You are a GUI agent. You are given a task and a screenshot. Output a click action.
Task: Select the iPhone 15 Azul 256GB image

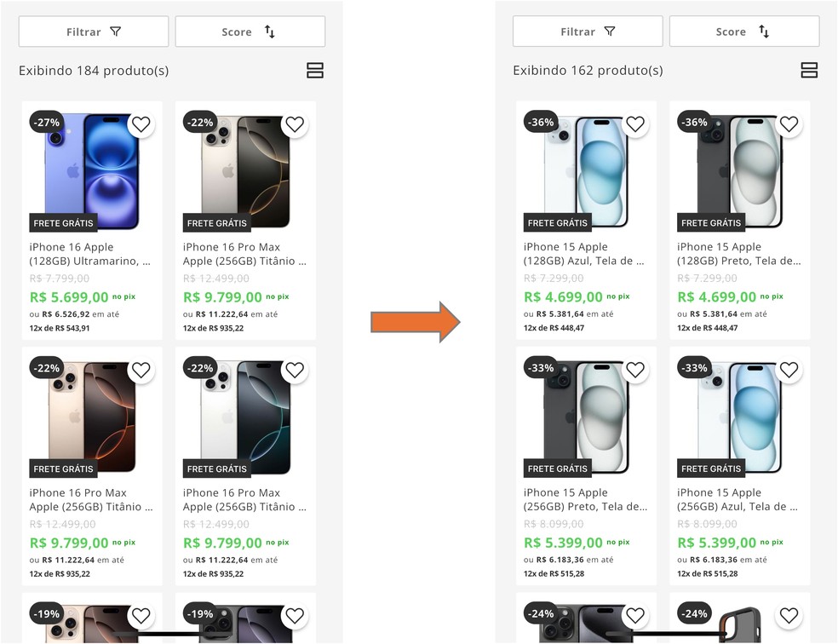[x=739, y=416]
